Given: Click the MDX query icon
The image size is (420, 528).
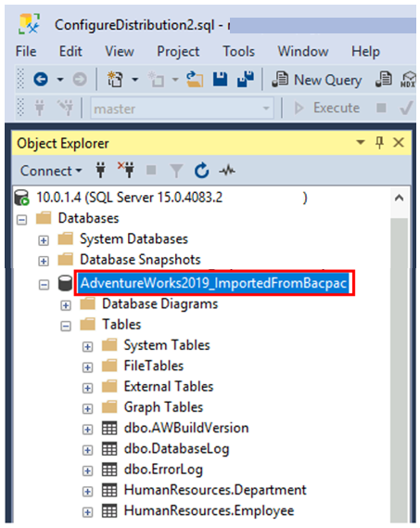Looking at the screenshot, I should tap(408, 80).
